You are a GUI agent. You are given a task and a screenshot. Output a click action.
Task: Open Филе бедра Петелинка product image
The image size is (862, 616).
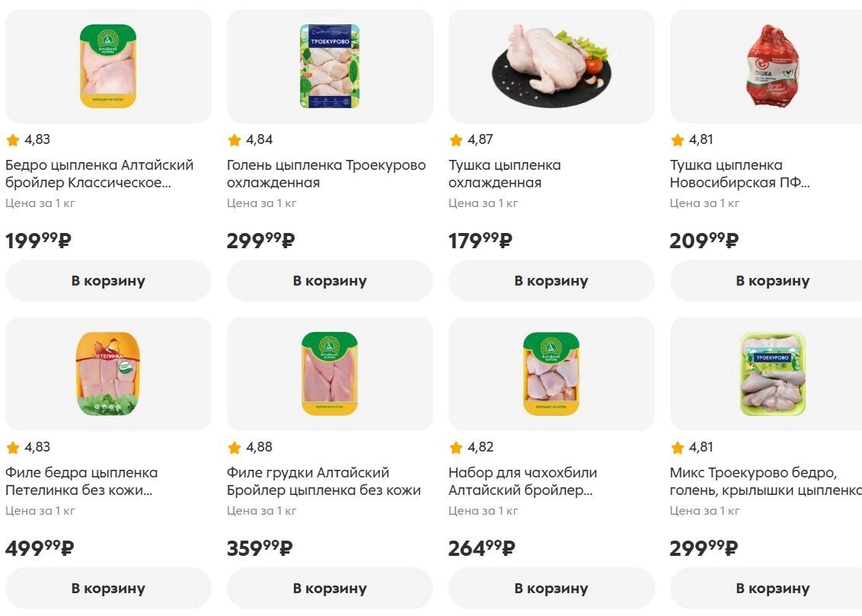108,374
